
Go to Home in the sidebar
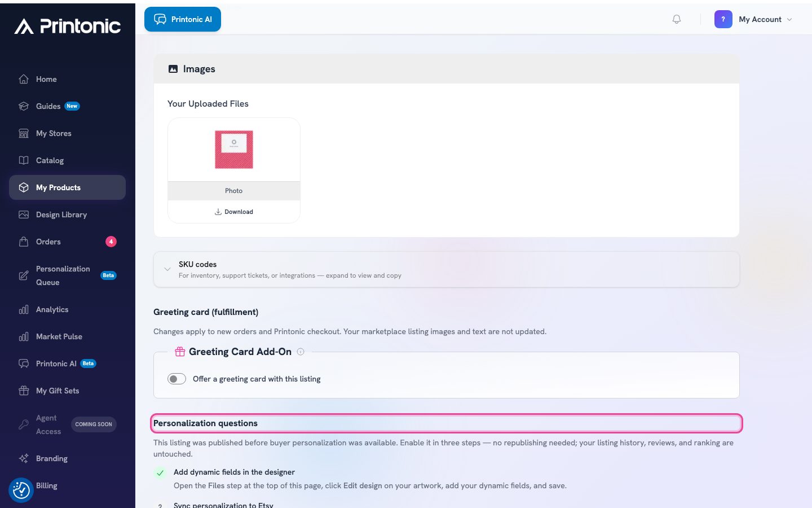(x=67, y=79)
